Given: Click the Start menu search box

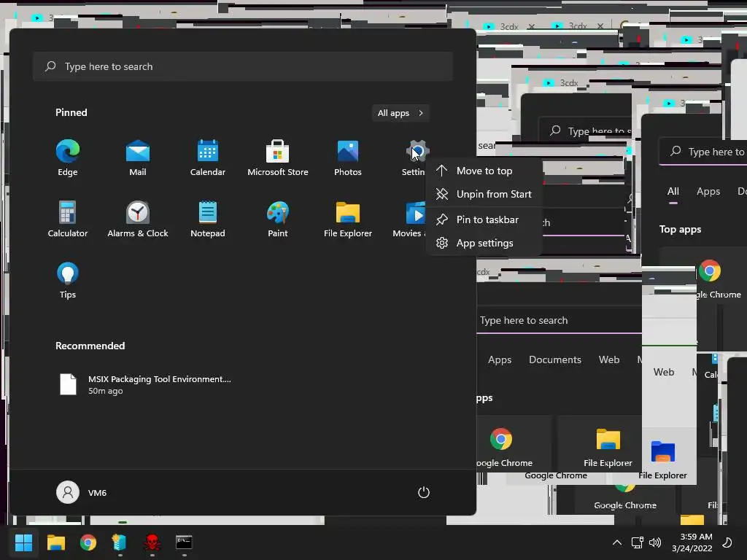Looking at the screenshot, I should (243, 66).
